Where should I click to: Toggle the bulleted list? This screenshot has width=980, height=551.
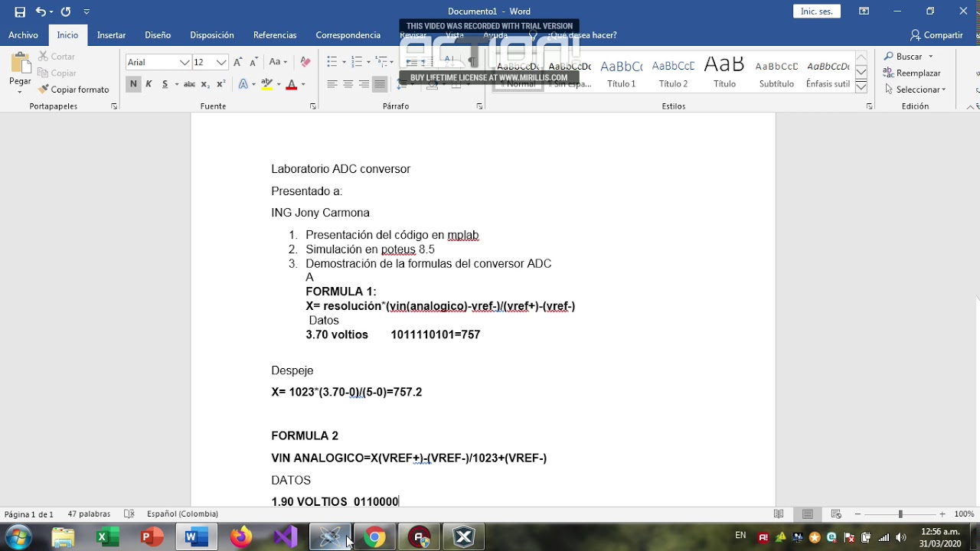pyautogui.click(x=332, y=62)
